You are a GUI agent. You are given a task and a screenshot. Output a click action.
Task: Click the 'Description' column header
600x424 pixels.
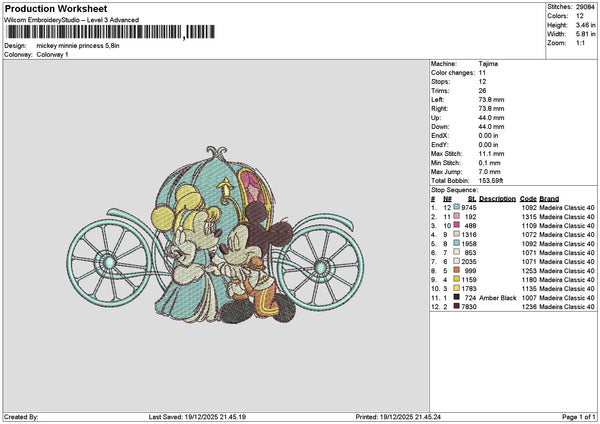point(497,199)
